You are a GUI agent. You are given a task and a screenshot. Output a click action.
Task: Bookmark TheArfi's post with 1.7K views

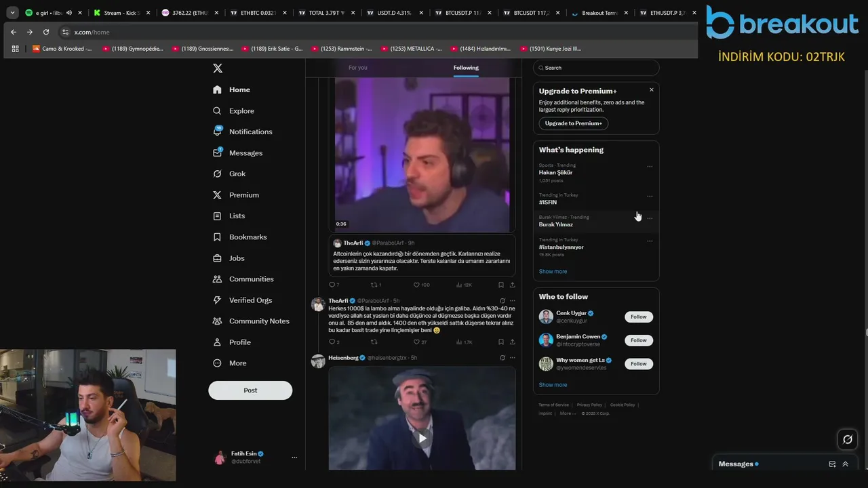point(500,342)
